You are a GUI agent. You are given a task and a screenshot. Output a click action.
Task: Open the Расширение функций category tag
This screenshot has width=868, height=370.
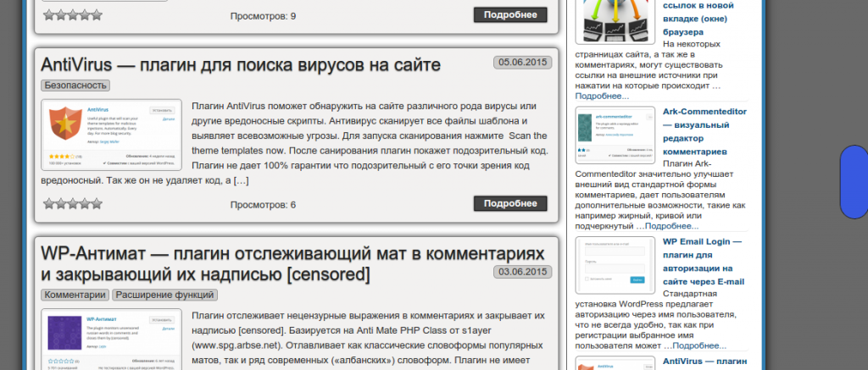point(165,295)
